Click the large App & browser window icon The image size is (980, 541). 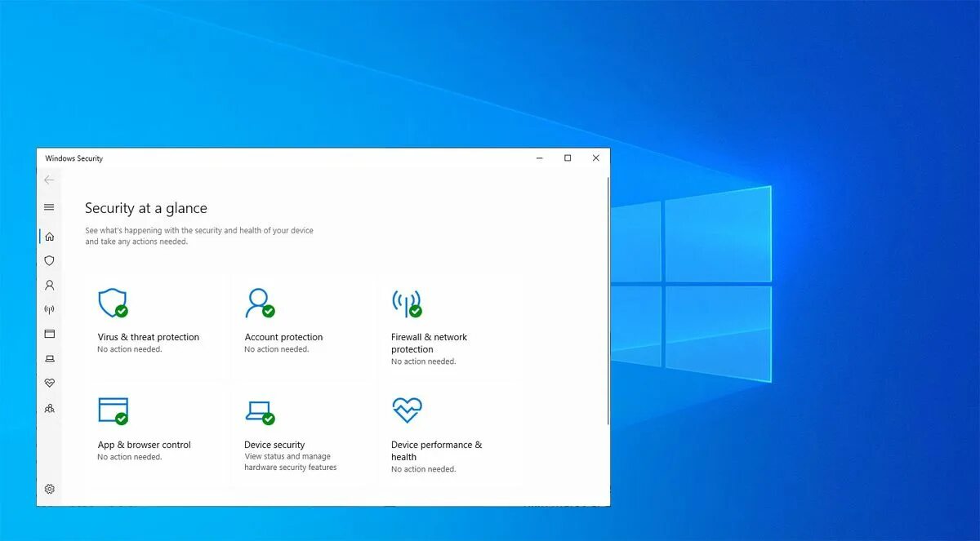pyautogui.click(x=113, y=410)
